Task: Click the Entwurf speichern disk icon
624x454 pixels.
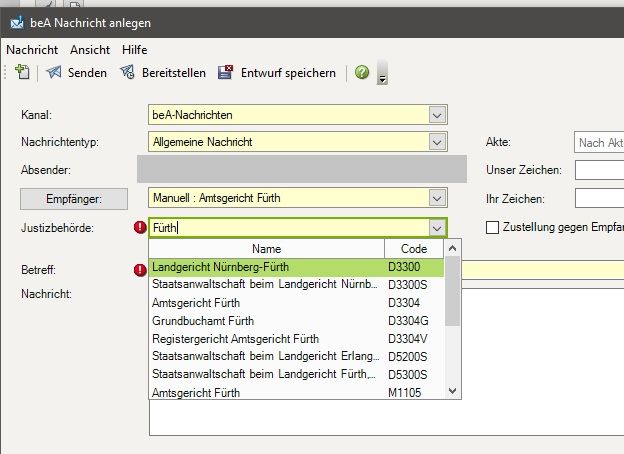Action: (x=225, y=72)
